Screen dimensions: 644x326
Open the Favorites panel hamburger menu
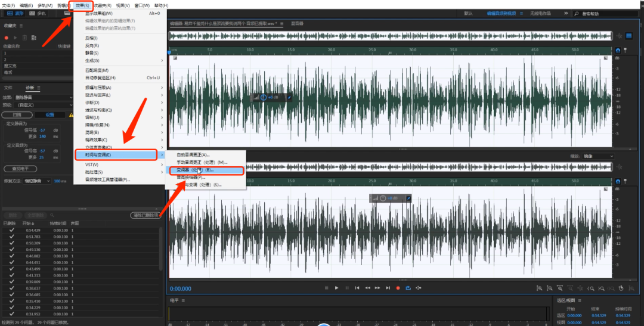pyautogui.click(x=21, y=26)
